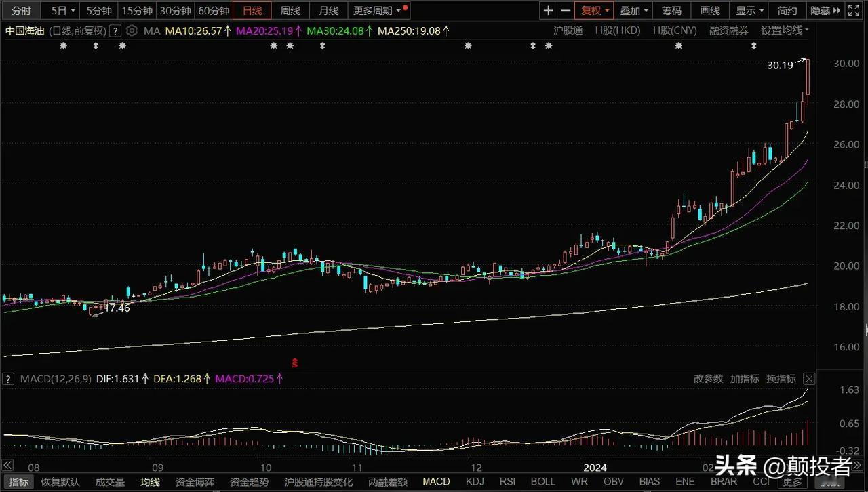Viewport: 868px width, 492px height.
Task: Select the 资金博弈 indicator
Action: click(195, 483)
